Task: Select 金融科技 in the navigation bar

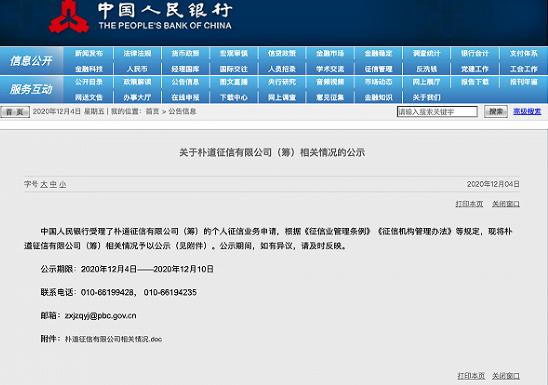Action: [89, 69]
